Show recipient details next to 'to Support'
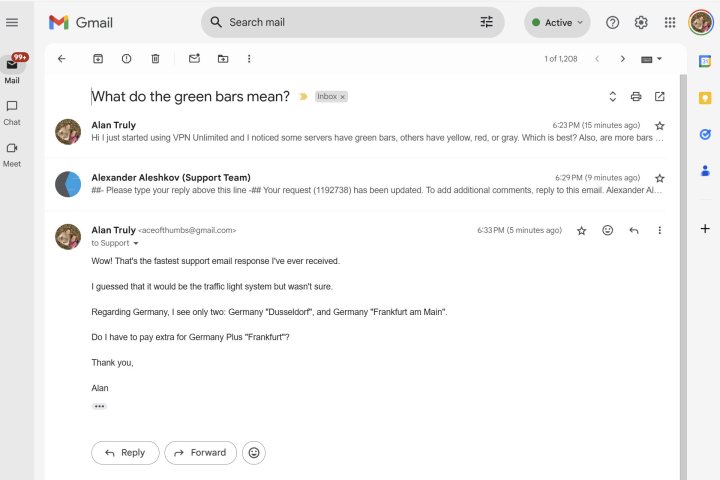 click(x=136, y=244)
